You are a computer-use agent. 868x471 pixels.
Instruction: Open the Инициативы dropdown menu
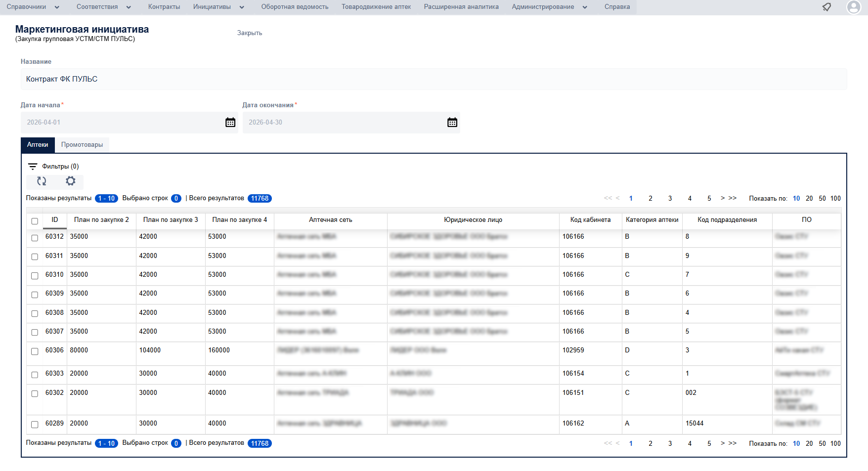[218, 7]
